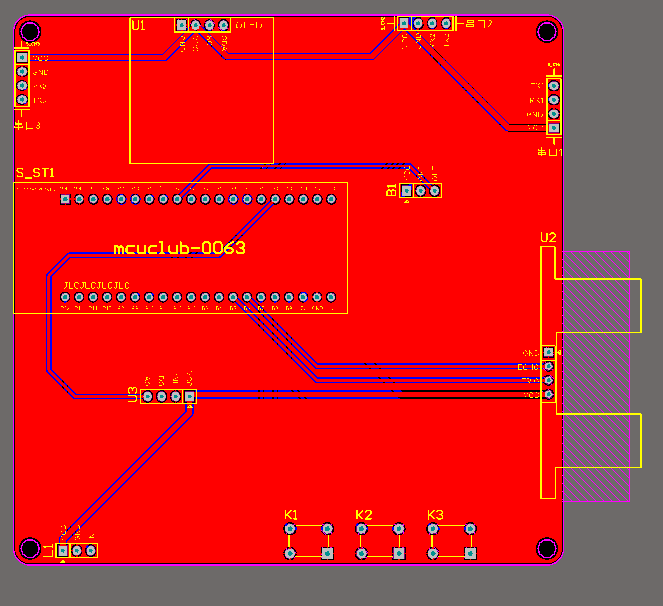The image size is (663, 606).
Task: Select the square pad of K1 switch
Action: pos(327,553)
